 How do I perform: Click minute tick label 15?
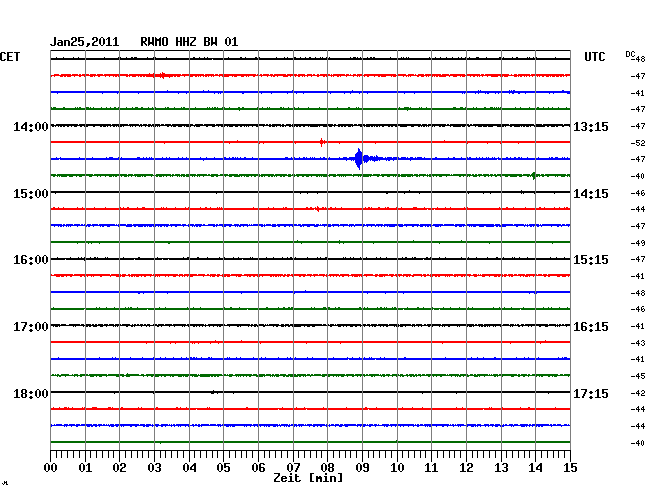(570, 467)
